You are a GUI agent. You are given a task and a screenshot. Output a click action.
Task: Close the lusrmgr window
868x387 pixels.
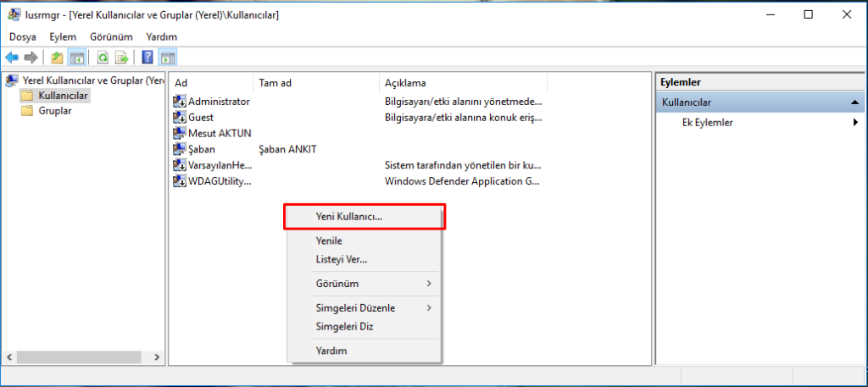[x=847, y=15]
